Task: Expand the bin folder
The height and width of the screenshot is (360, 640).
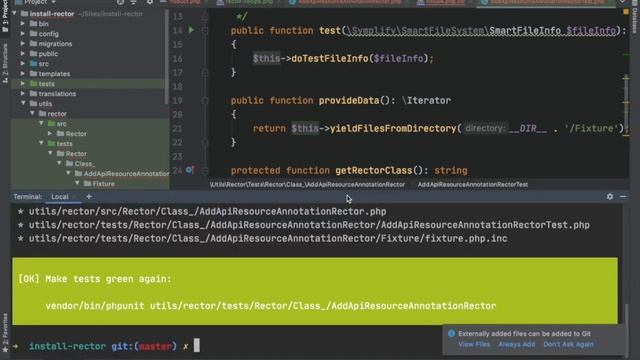Action: tap(23, 24)
